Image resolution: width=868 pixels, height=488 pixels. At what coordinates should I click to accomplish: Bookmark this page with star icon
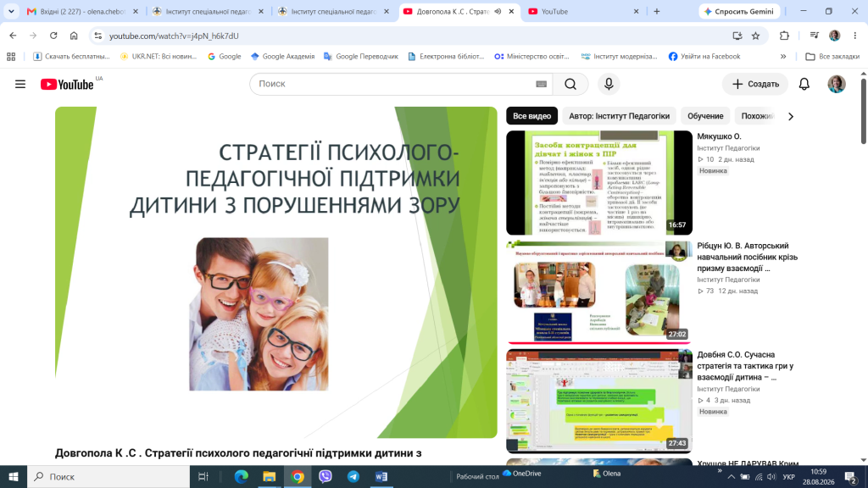coord(755,36)
